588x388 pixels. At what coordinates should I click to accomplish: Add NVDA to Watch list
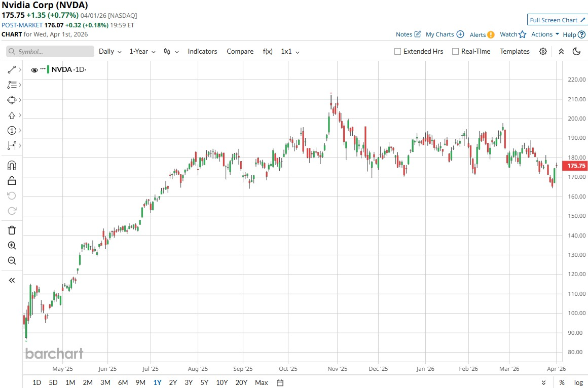[x=513, y=34]
